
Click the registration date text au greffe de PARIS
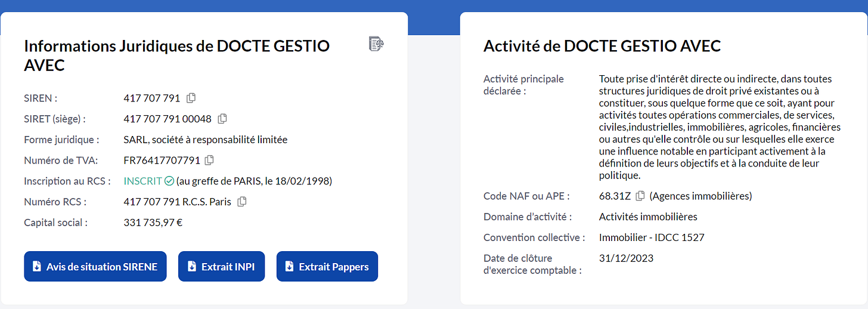[x=254, y=181]
